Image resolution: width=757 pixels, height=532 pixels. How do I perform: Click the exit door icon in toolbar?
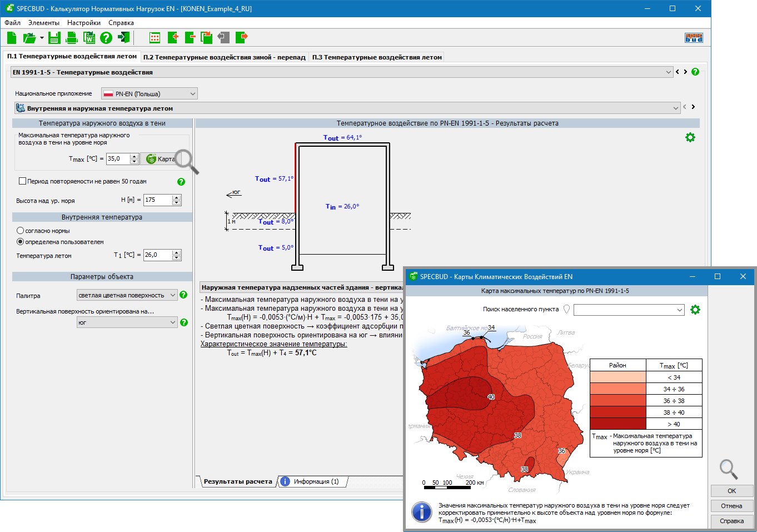pyautogui.click(x=123, y=38)
